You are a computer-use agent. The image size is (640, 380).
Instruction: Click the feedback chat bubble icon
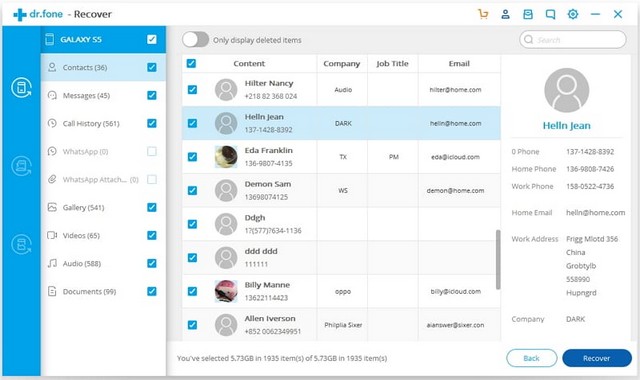[550, 14]
